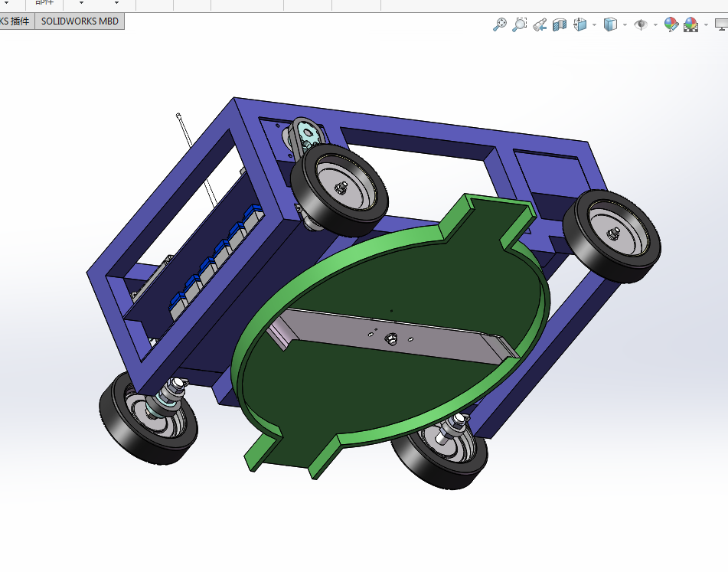Viewport: 728px width, 572px height.
Task: Return to the Previous View
Action: coord(540,25)
